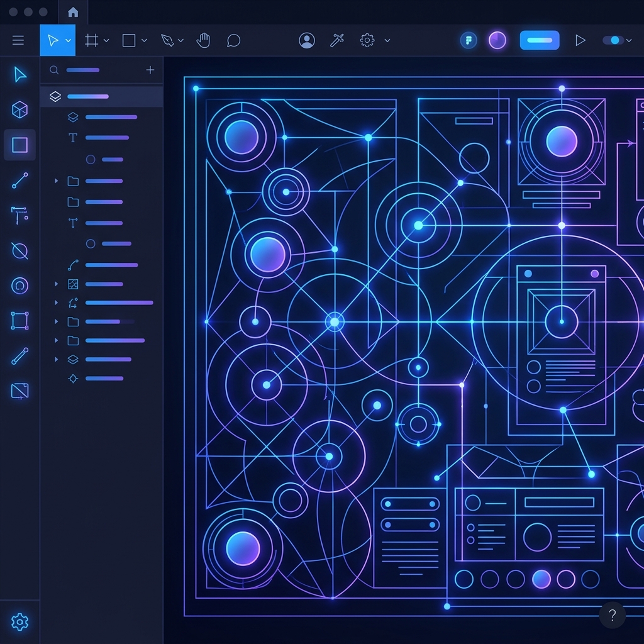Image resolution: width=644 pixels, height=644 pixels.
Task: Select the Hand pan tool
Action: (x=203, y=40)
